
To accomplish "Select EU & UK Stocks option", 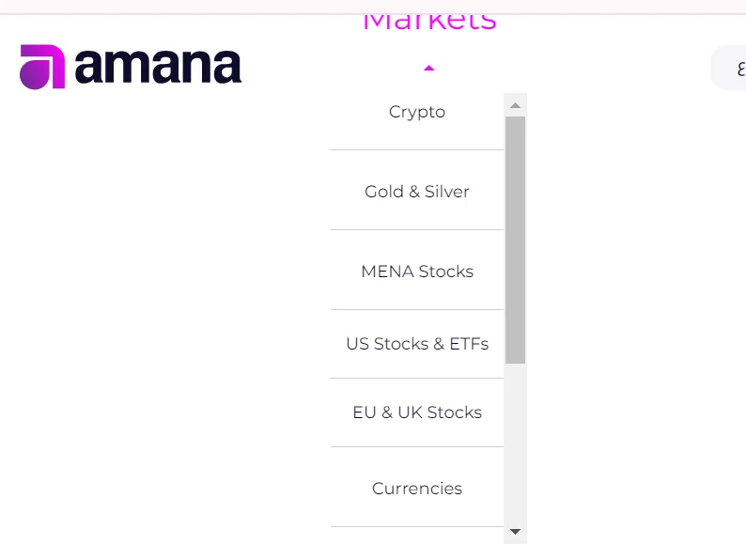I will point(417,412).
